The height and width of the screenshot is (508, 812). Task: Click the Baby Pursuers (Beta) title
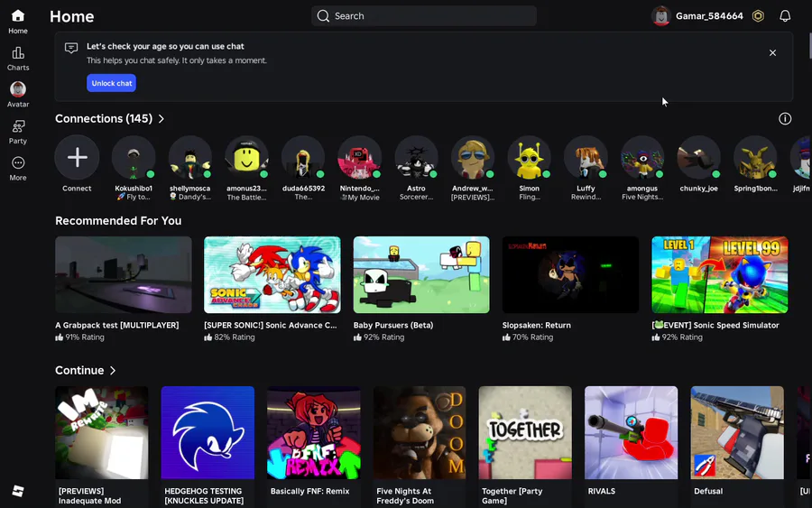393,325
